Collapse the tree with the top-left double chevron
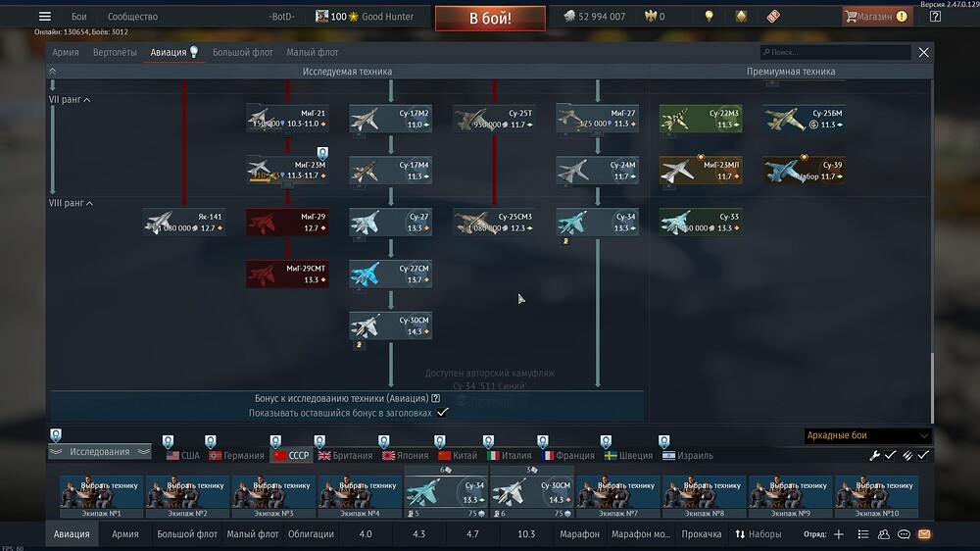Screen dimensions: 980x551 (53, 72)
